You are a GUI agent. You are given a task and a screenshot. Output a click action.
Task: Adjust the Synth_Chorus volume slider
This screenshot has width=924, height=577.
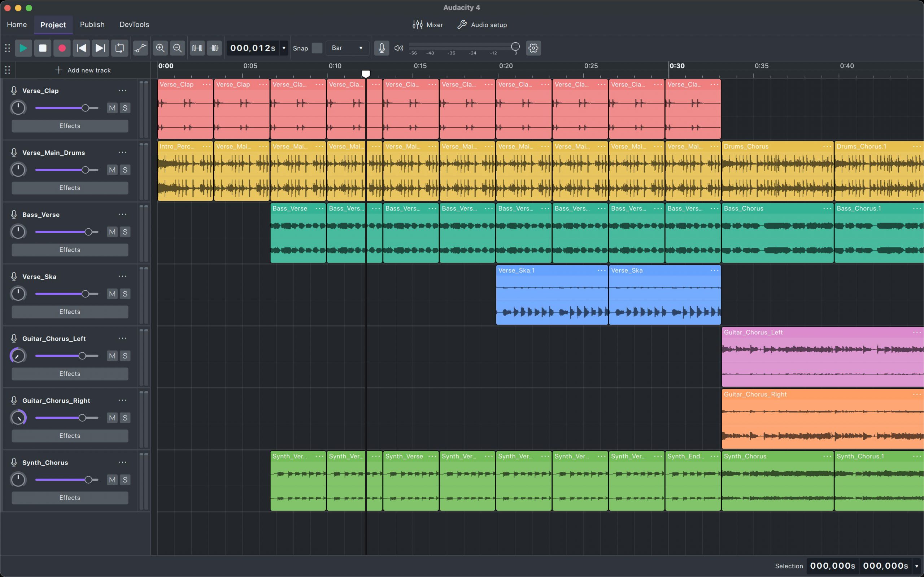[x=90, y=479]
